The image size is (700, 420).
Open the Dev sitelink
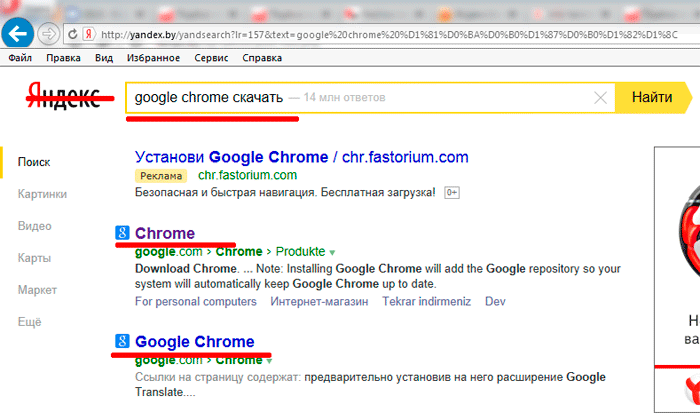[495, 302]
